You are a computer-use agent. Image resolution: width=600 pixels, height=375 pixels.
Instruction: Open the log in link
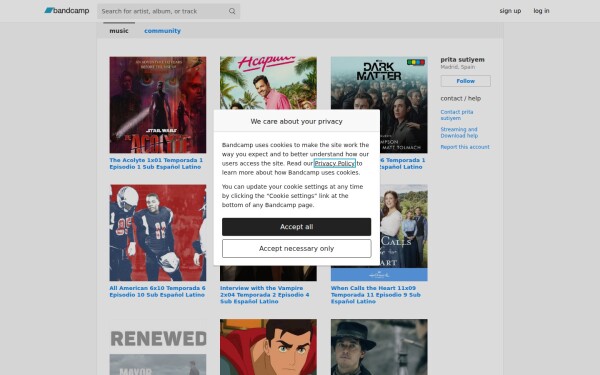click(x=541, y=11)
